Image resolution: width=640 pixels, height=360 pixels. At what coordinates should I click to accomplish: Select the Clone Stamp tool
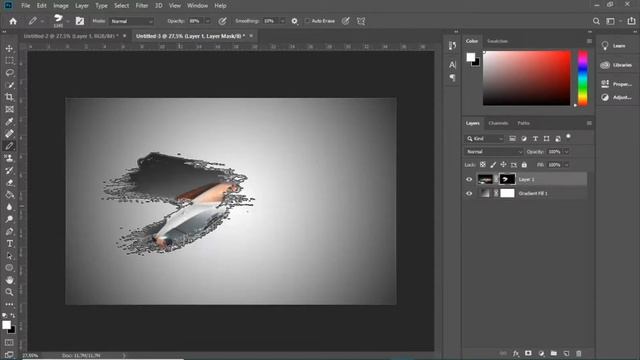(x=9, y=158)
